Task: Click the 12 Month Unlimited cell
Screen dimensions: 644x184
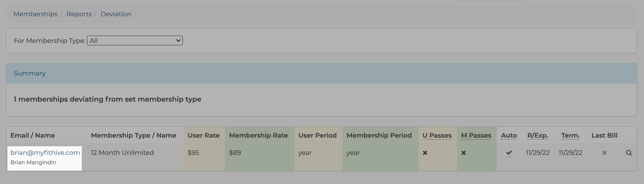Action: pyautogui.click(x=122, y=152)
